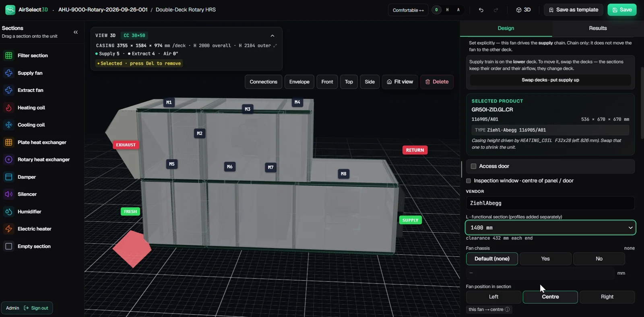Image resolution: width=644 pixels, height=317 pixels.
Task: Collapse the Sections sidebar chevron
Action: click(x=76, y=32)
